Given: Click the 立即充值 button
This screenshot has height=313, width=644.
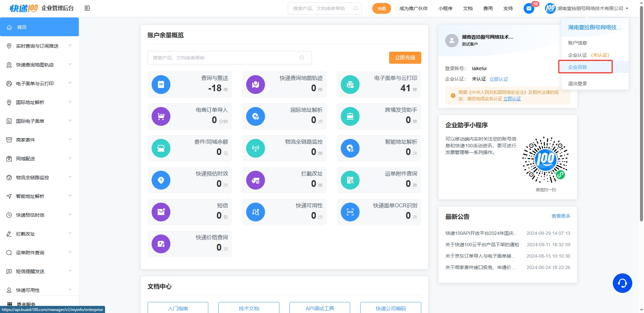Looking at the screenshot, I should [x=405, y=57].
